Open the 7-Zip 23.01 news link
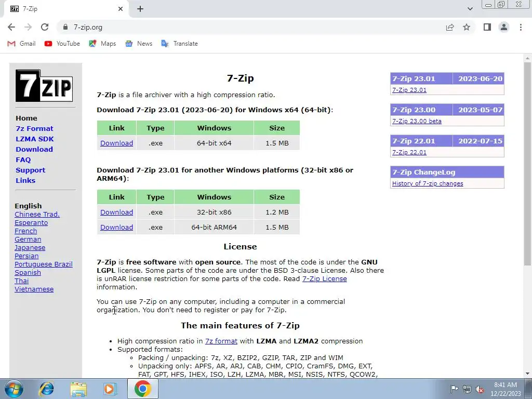Viewport: 532px width, 399px height. [409, 90]
